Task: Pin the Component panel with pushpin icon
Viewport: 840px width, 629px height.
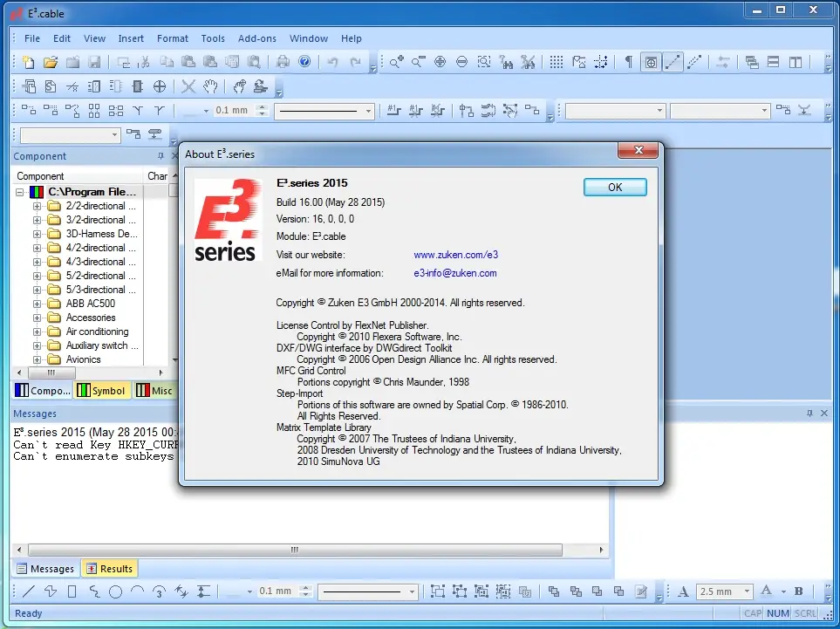Action: click(x=160, y=156)
